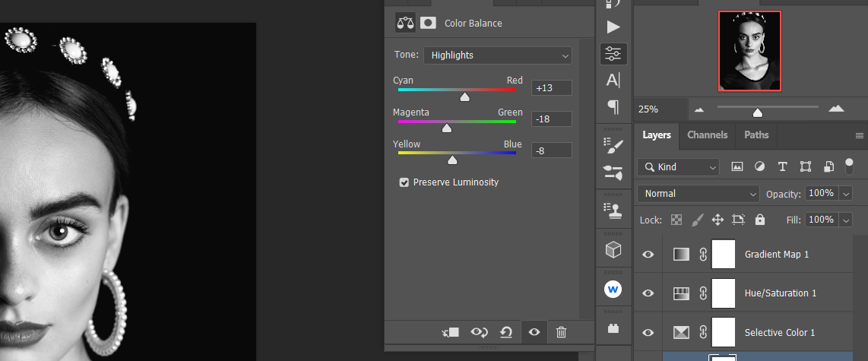868x361 pixels.
Task: Click the Fill value field 100%
Action: 822,220
